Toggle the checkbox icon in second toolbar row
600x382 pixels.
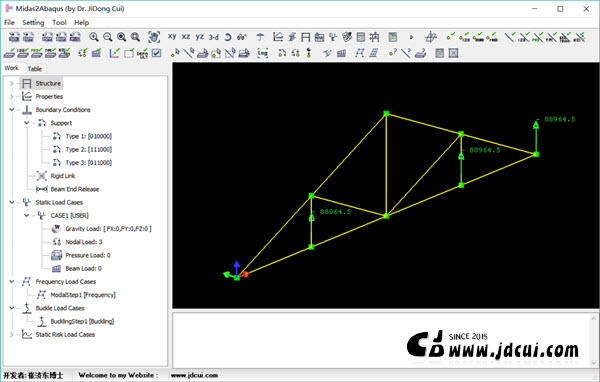(157, 53)
